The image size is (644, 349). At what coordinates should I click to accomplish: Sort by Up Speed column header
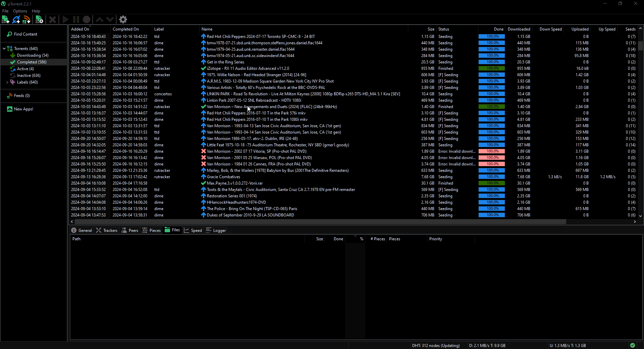604,29
